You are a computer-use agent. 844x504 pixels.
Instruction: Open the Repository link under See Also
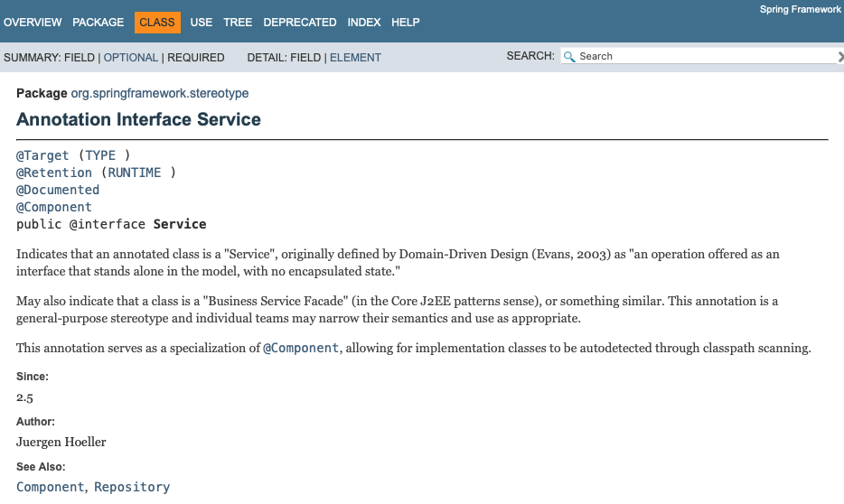(x=132, y=487)
